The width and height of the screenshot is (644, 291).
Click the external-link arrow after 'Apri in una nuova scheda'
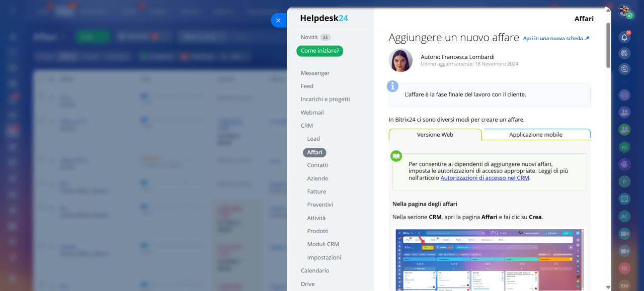pyautogui.click(x=587, y=38)
